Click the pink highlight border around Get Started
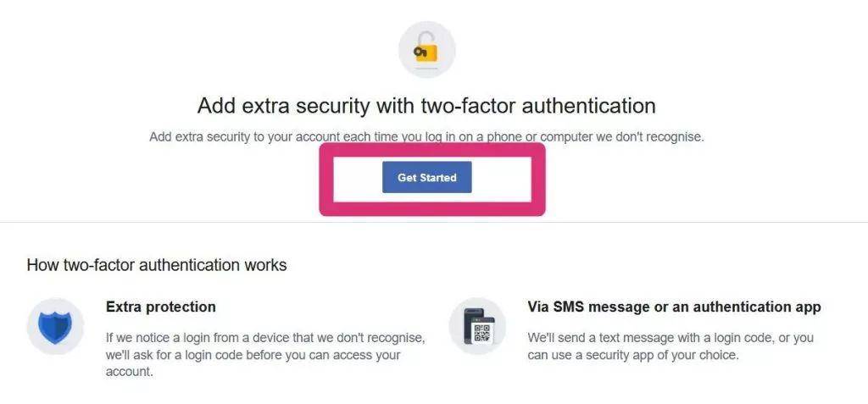The width and height of the screenshot is (868, 404). (x=432, y=208)
